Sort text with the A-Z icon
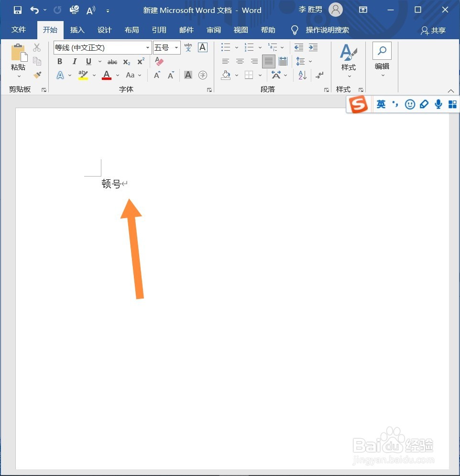 (x=302, y=75)
